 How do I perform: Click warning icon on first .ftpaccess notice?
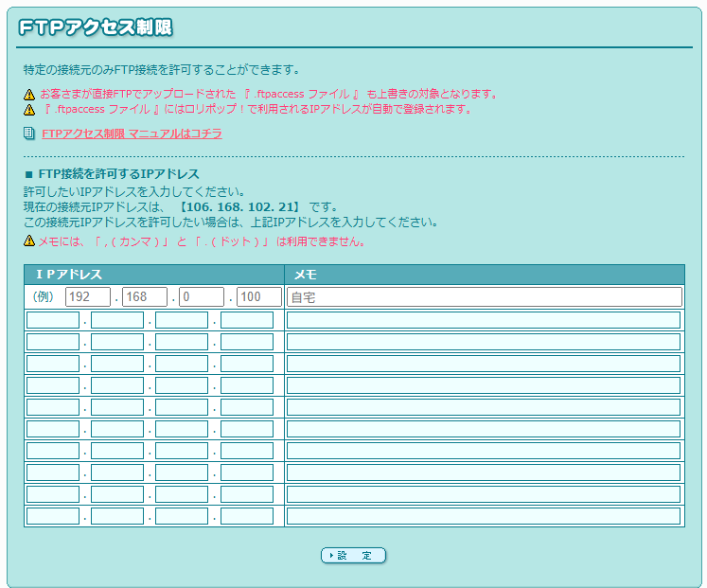click(28, 95)
